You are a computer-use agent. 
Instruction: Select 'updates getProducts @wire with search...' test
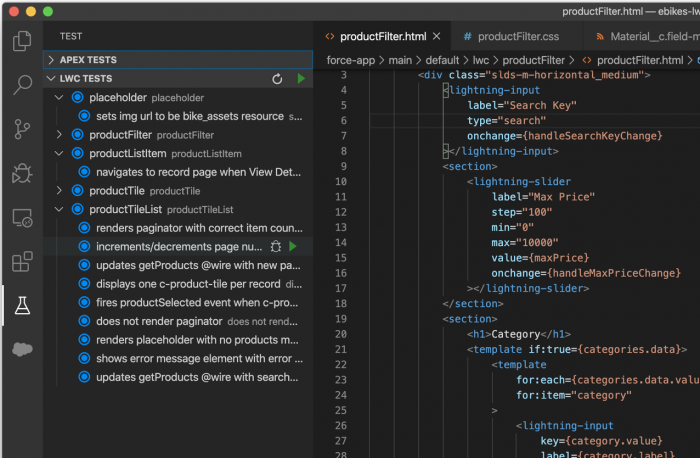pos(178,377)
